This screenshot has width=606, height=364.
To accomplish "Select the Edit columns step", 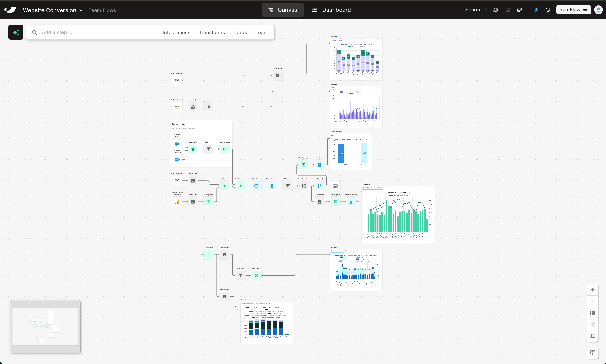I will pyautogui.click(x=256, y=186).
